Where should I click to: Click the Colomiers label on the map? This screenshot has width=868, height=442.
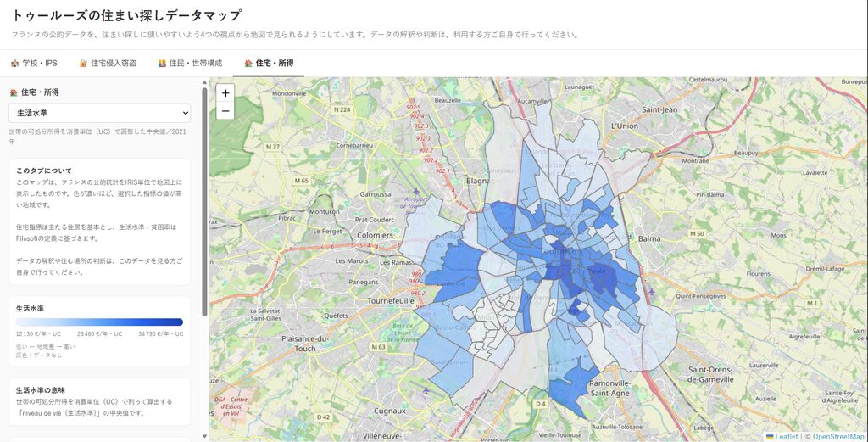(x=375, y=235)
